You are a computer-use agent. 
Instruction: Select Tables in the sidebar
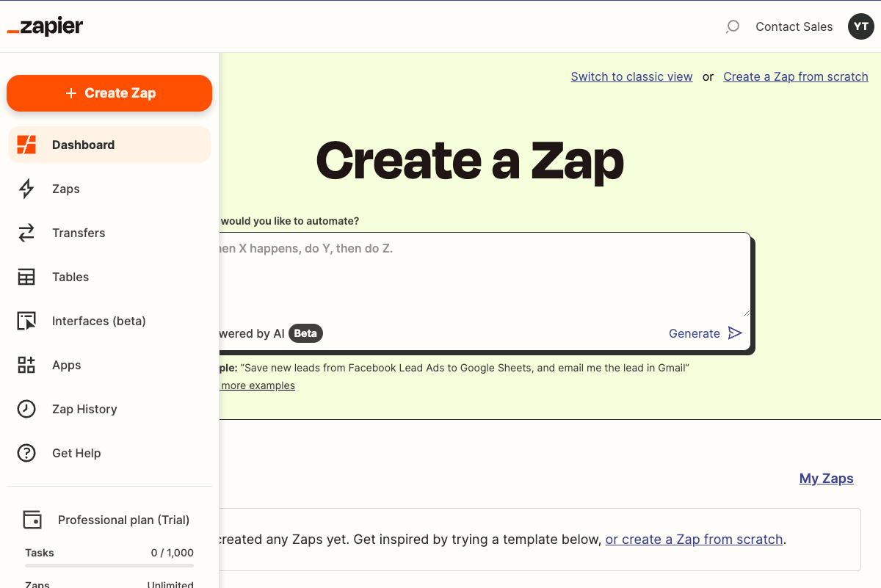70,277
